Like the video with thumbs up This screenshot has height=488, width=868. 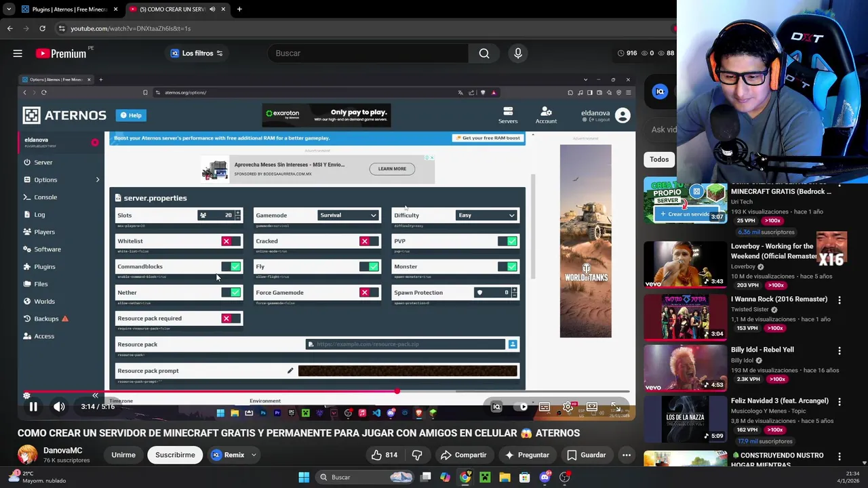384,455
